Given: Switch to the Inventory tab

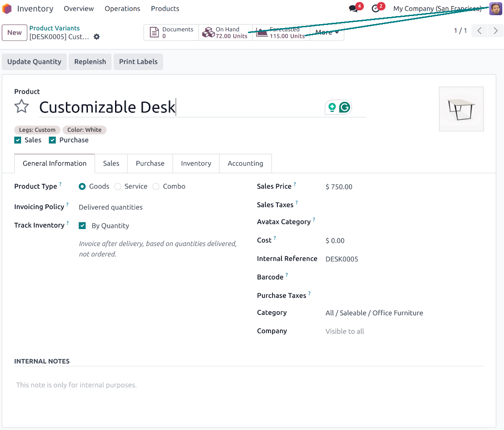Looking at the screenshot, I should click(x=196, y=163).
